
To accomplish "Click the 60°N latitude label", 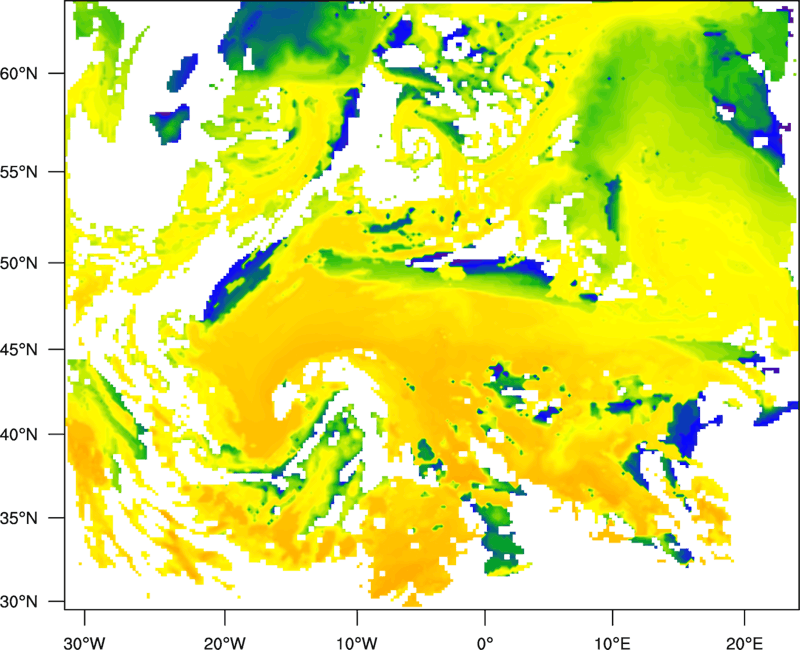I will (x=19, y=73).
